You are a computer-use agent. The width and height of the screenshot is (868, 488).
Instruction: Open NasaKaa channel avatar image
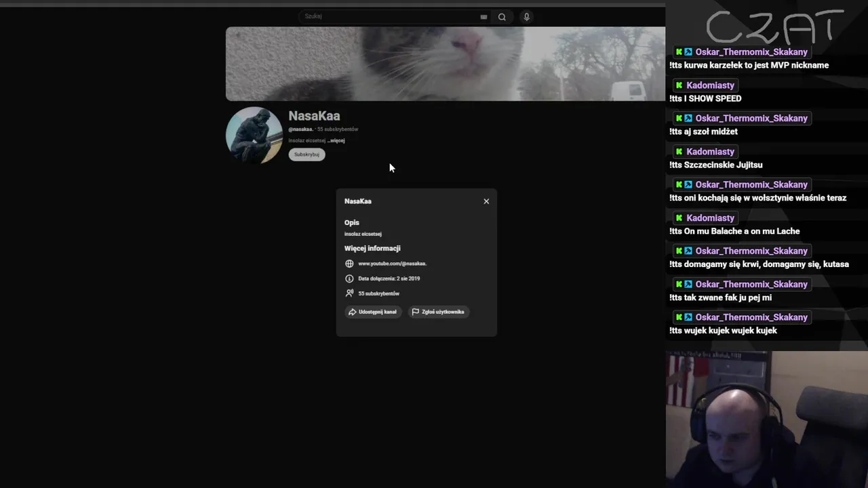pos(254,135)
